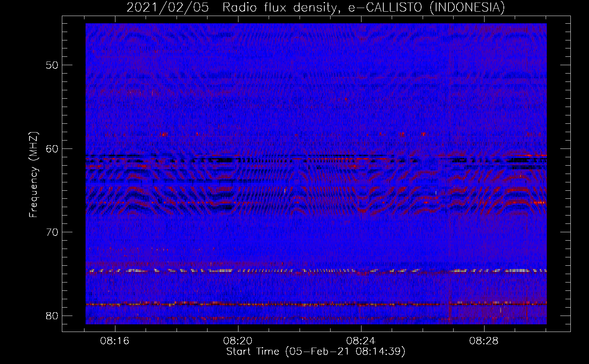Click the 60 MHz frequency tick label
Image resolution: width=589 pixels, height=364 pixels.
pyautogui.click(x=52, y=149)
